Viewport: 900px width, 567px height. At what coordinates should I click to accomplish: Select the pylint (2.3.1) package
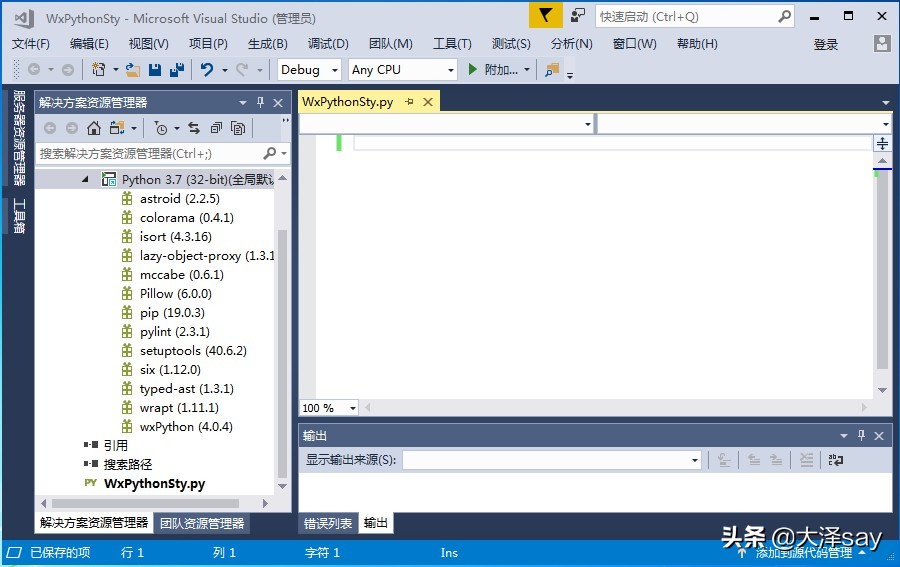[174, 331]
